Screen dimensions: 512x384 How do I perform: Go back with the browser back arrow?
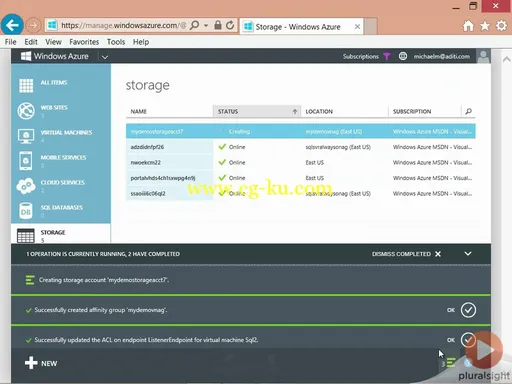pos(12,25)
